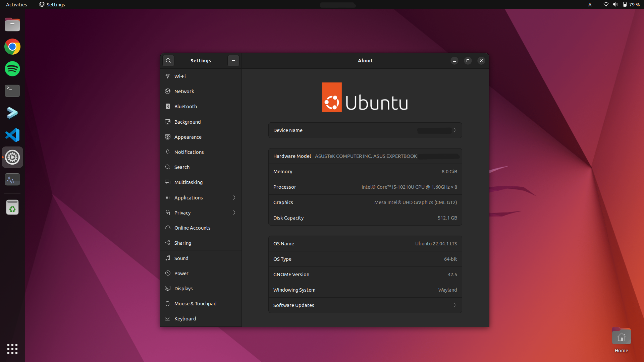Open the Keyboard settings panel
This screenshot has height=362, width=644.
185,318
